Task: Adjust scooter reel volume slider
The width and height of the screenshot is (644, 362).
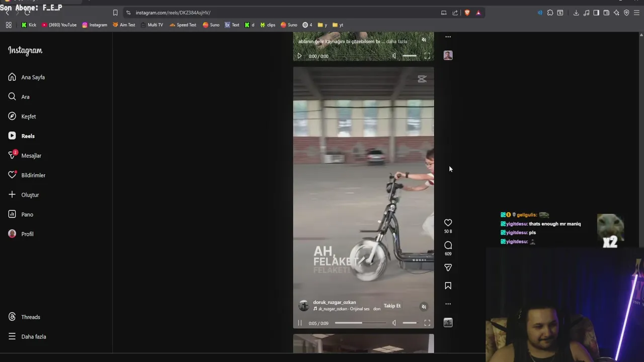Action: click(x=410, y=323)
